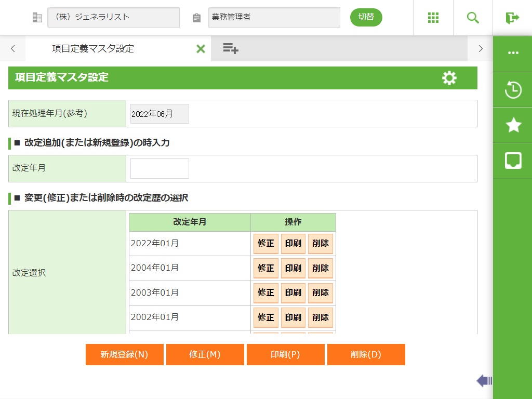
Task: Open the inbox tray sidebar icon
Action: 513,161
